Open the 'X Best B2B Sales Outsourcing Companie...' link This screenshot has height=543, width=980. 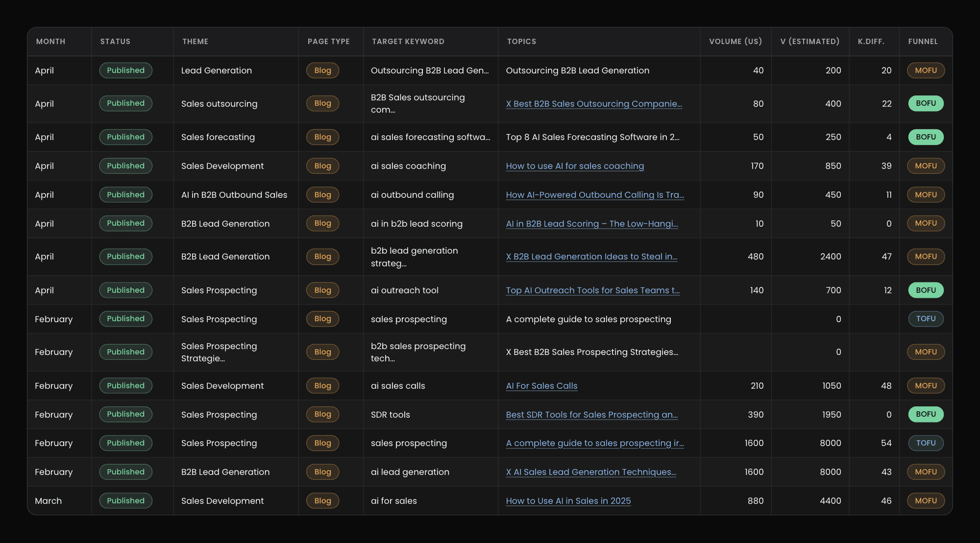tap(594, 104)
